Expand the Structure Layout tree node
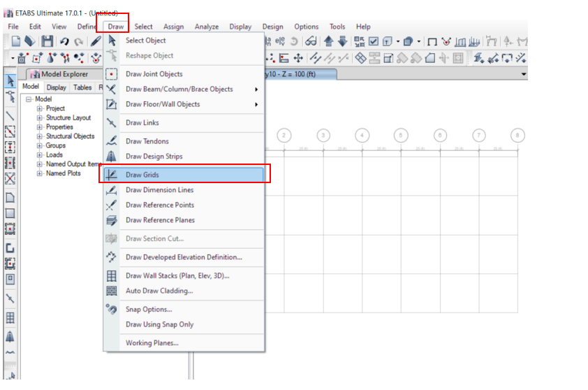Viewport: 588px width, 390px height. [x=40, y=118]
